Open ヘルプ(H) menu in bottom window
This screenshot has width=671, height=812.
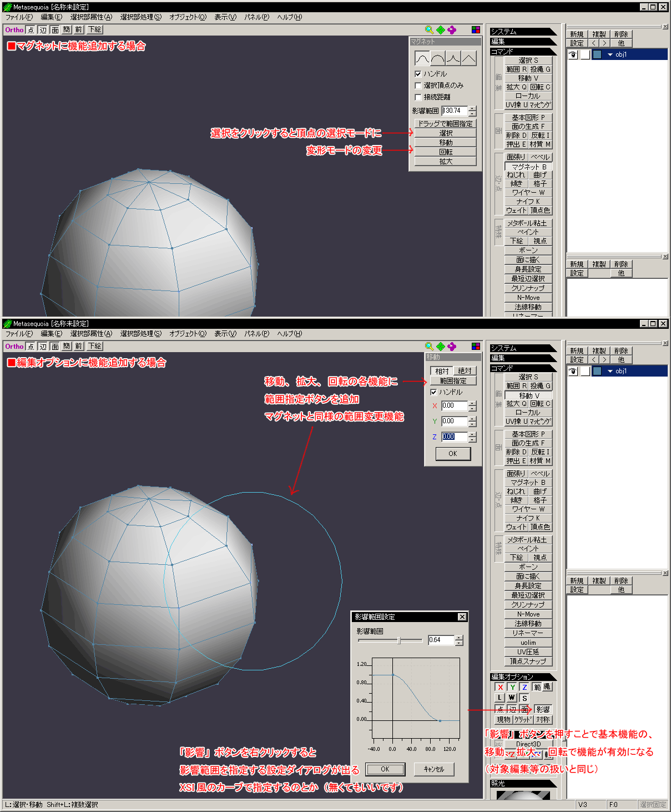click(290, 334)
